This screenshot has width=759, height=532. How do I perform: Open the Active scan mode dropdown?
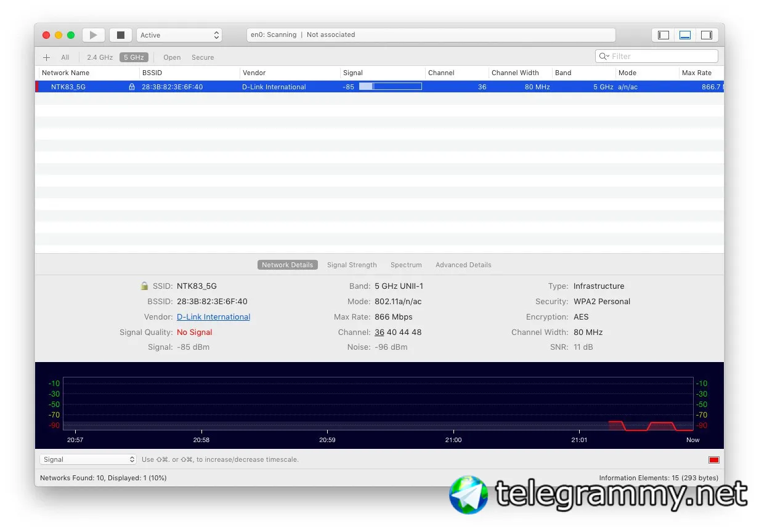[179, 35]
